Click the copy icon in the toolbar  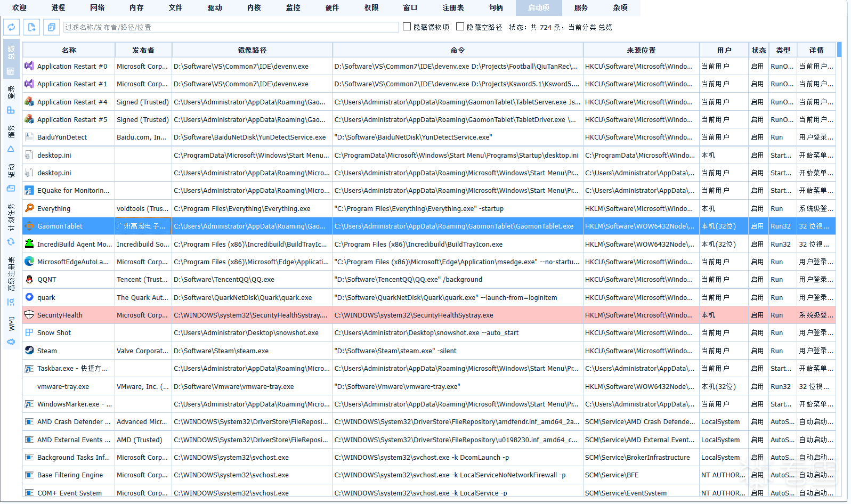point(51,27)
